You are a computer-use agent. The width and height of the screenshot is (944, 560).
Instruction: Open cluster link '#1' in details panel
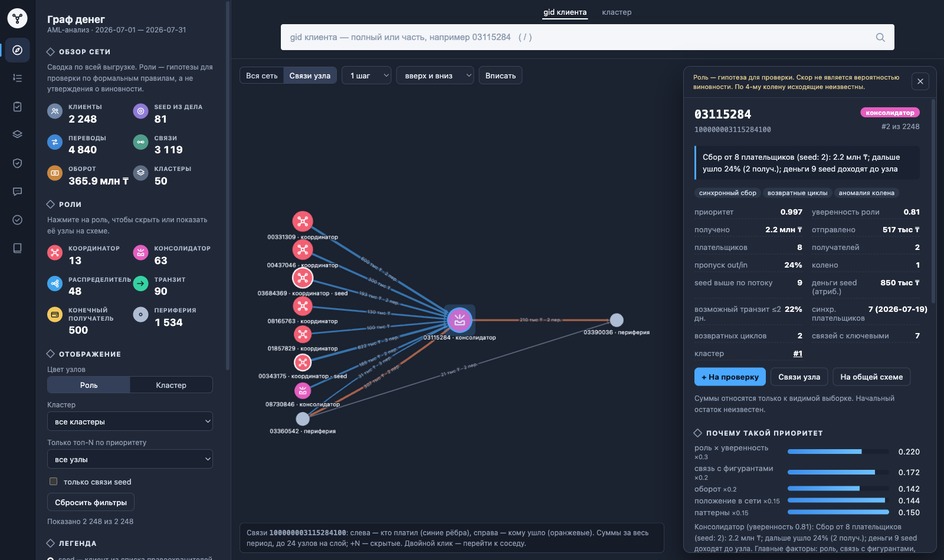[x=798, y=354]
